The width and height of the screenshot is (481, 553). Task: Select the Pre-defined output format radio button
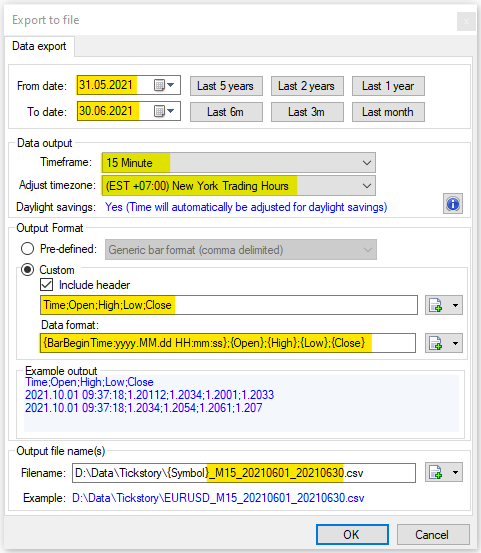pos(28,249)
